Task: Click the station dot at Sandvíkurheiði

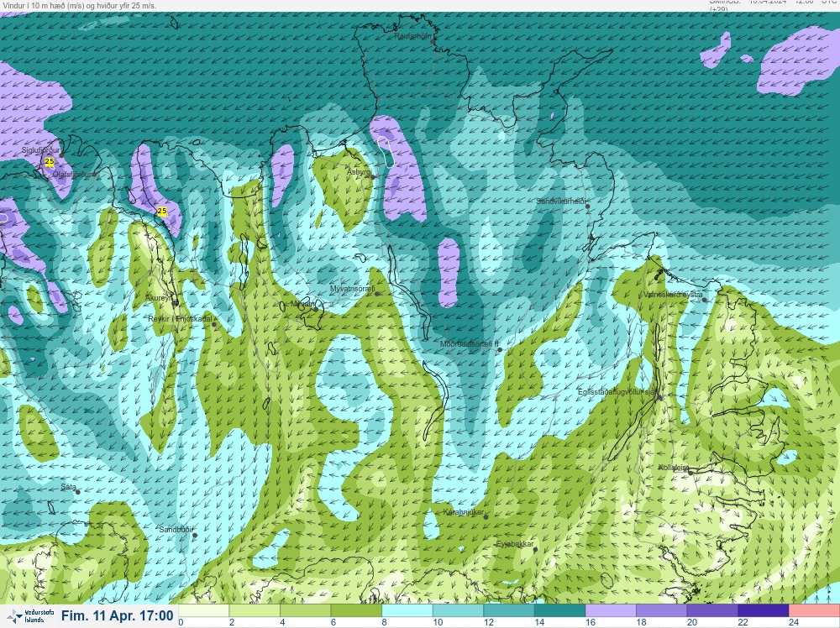Action: pos(588,207)
